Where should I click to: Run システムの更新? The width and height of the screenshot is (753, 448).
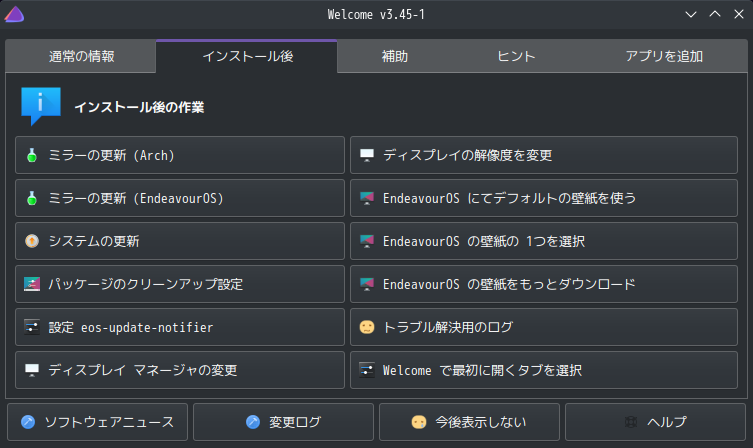(x=180, y=241)
